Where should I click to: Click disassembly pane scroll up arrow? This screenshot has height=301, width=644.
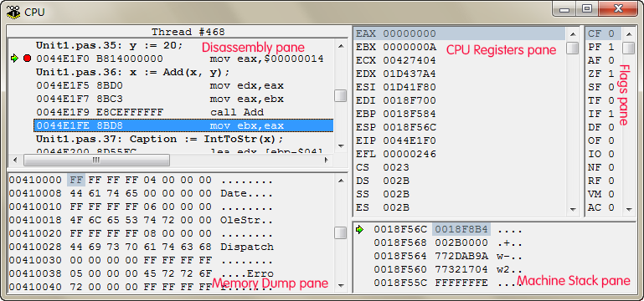point(341,45)
